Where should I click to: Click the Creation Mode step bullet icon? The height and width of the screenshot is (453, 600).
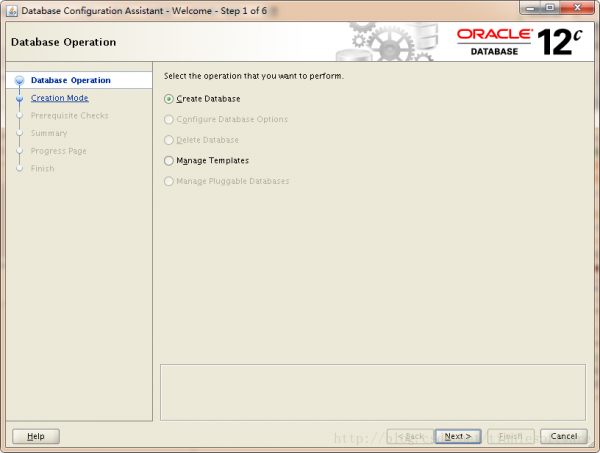coord(20,98)
